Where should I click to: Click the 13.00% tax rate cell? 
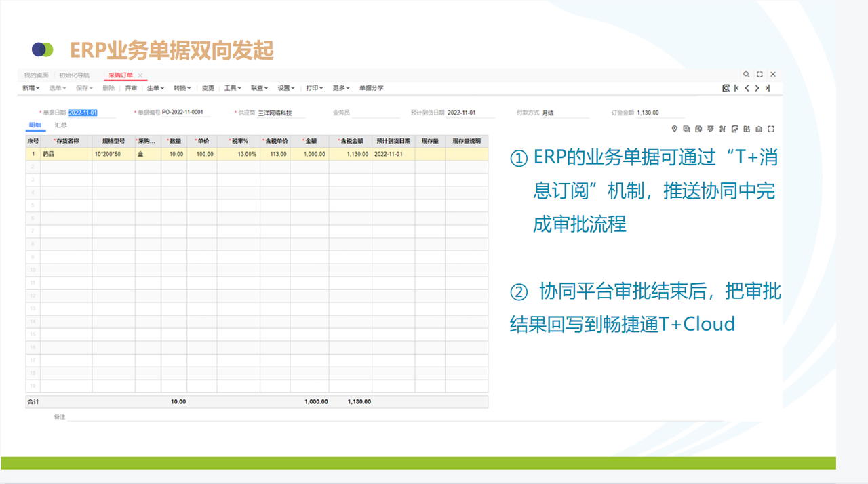pyautogui.click(x=239, y=154)
